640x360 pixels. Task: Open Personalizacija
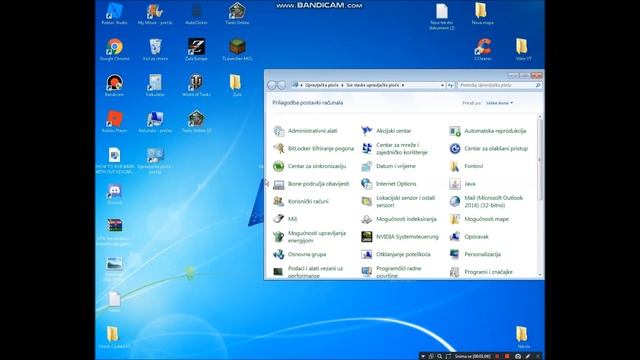(x=475, y=254)
